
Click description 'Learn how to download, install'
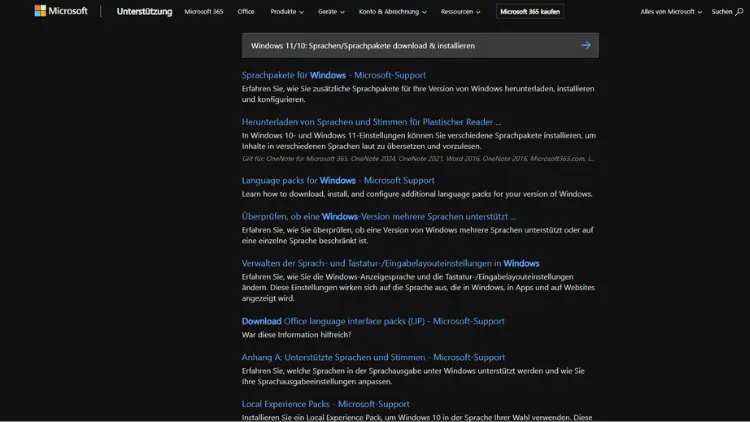coord(417,194)
